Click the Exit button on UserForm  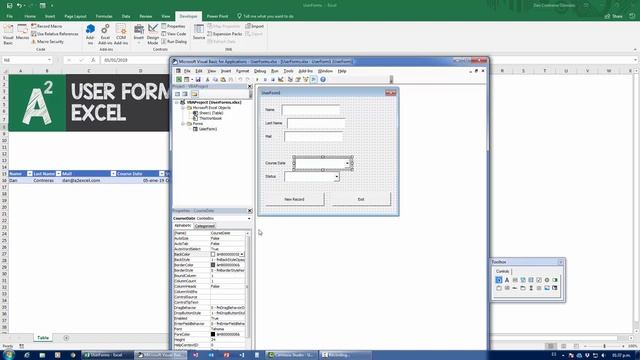[x=361, y=199]
